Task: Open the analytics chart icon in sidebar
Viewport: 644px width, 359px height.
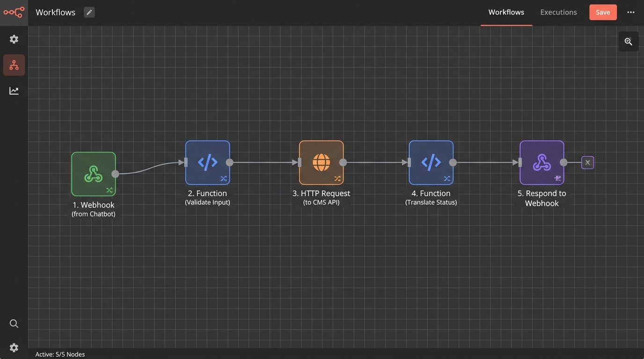Action: (x=14, y=91)
